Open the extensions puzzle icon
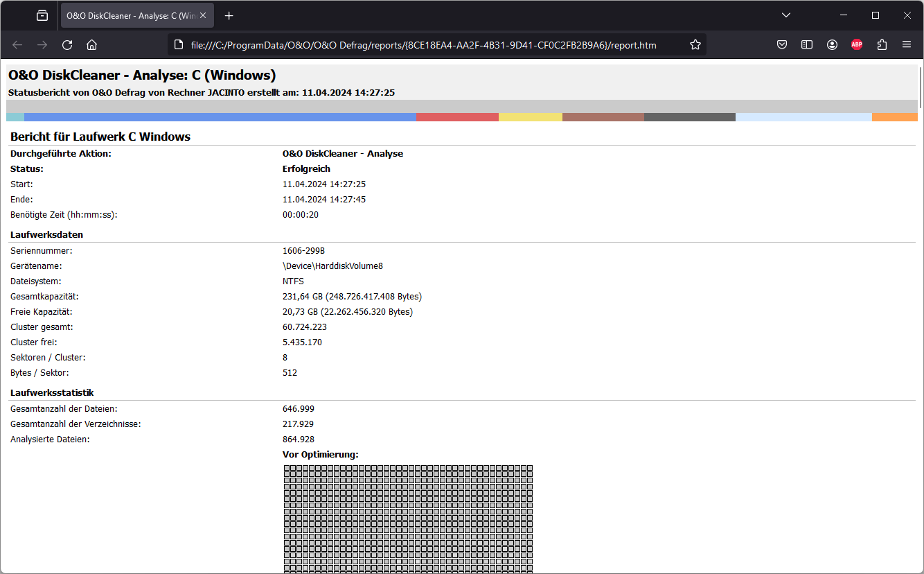 tap(882, 45)
